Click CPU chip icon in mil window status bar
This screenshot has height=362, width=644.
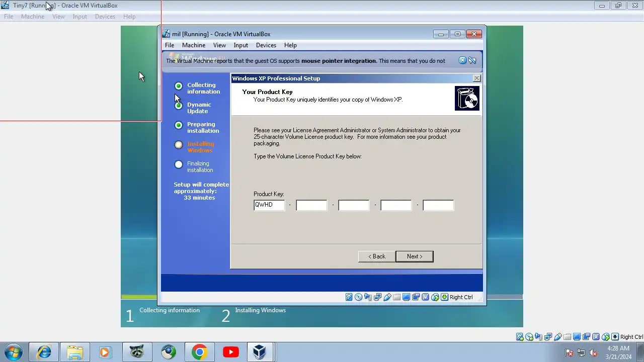pos(425,297)
